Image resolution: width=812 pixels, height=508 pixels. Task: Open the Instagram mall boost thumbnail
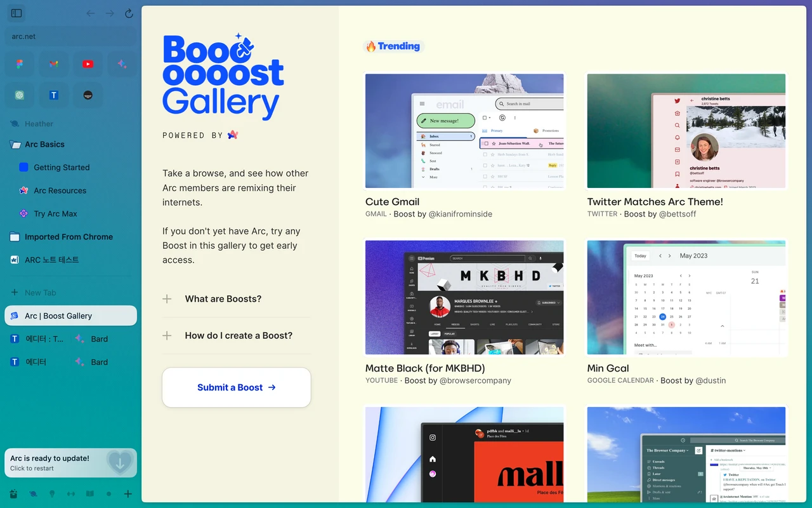click(464, 455)
